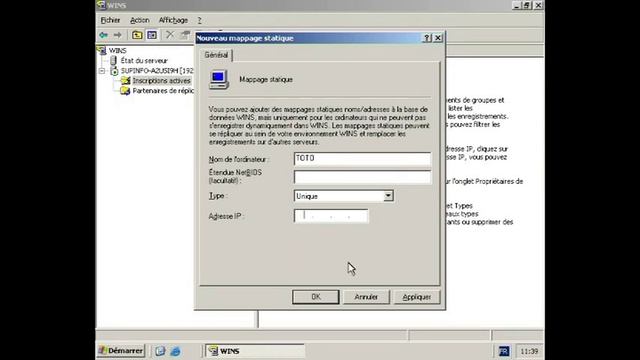Collapse the SUPINFO-A2USI9H server node

coord(102,71)
